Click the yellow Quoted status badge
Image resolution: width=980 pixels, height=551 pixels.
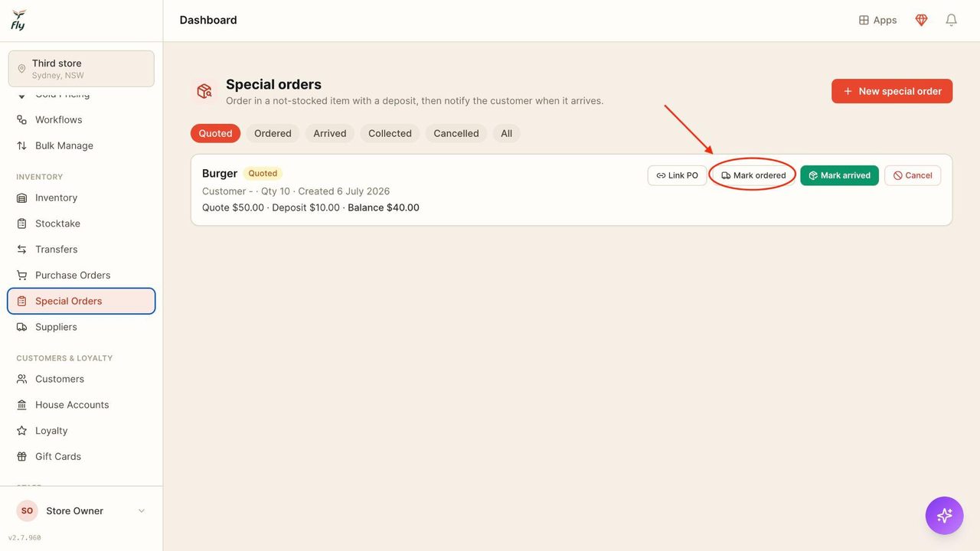[x=263, y=174]
